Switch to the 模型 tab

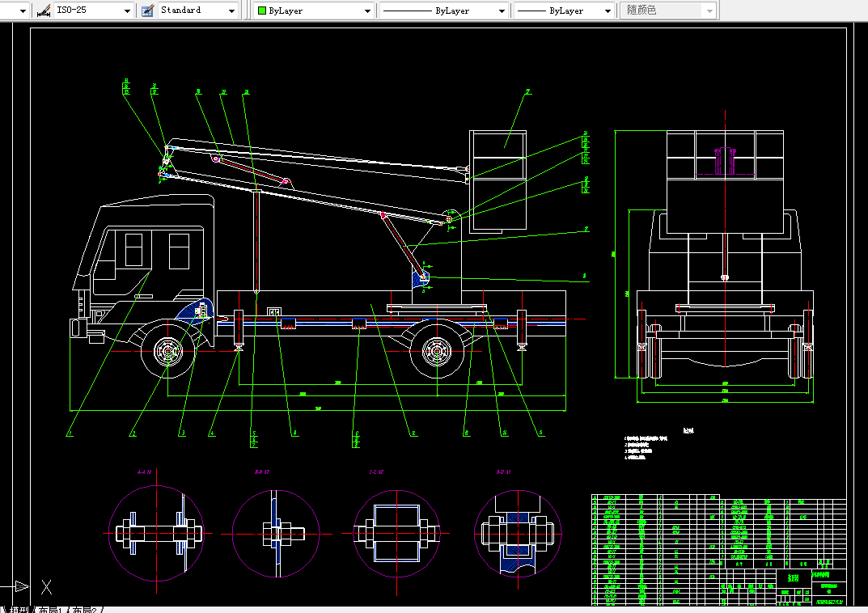[x=19, y=610]
